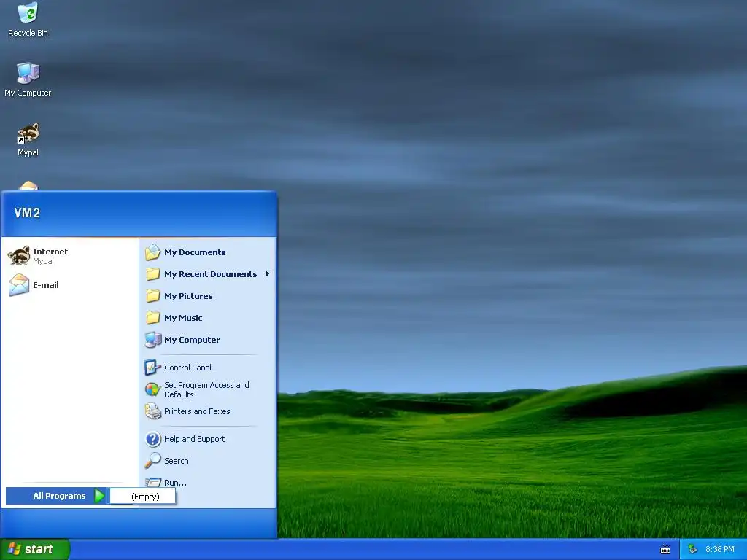Viewport: 747px width, 560px height.
Task: Expand the My Recent Documents submenu arrow
Action: tap(267, 274)
